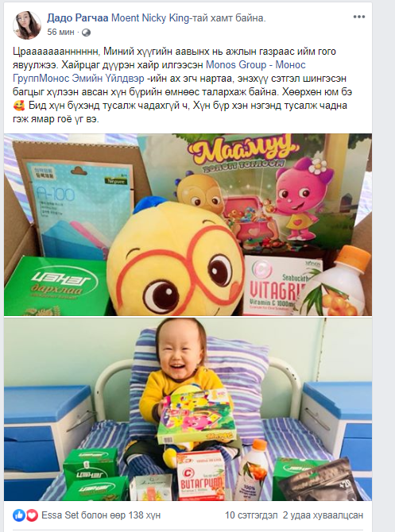395x532 pixels.
Task: View the laughing baby photo
Action: (188, 409)
